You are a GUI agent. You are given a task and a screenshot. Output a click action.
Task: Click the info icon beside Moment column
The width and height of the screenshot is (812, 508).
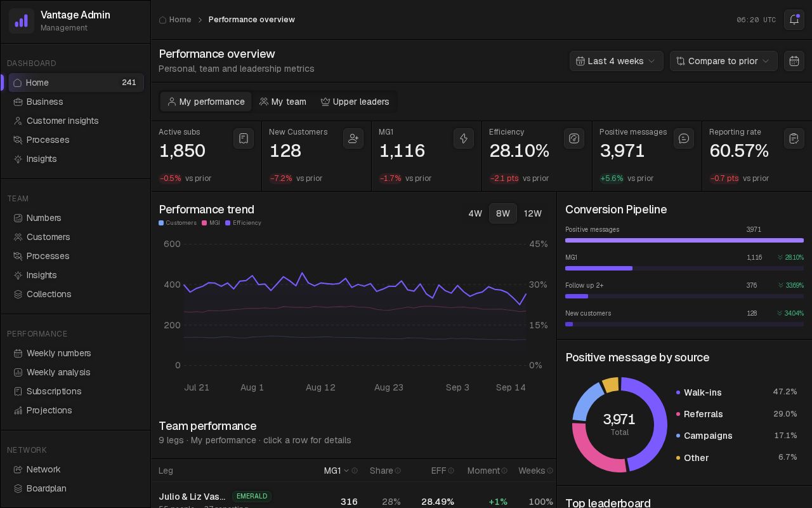click(x=504, y=471)
